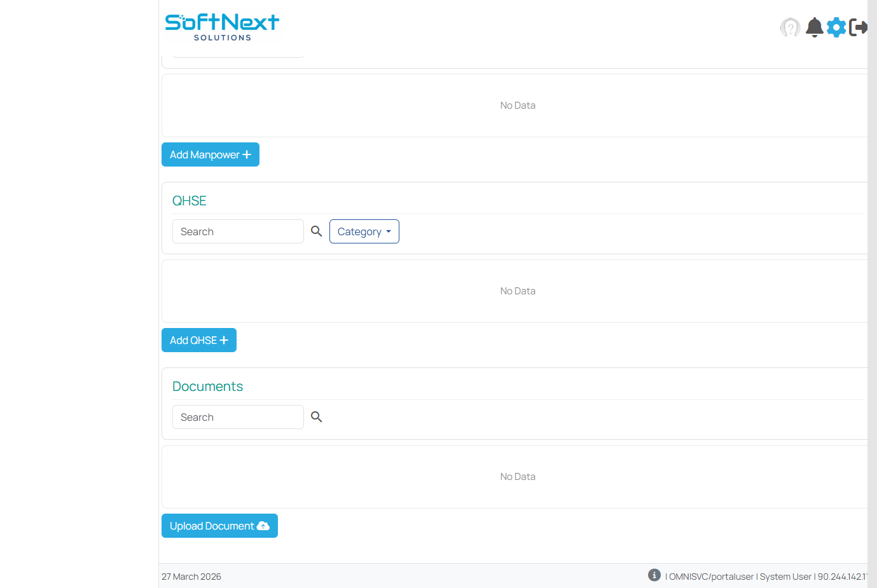Click the Documents section heading
The height and width of the screenshot is (588, 877).
pos(207,386)
